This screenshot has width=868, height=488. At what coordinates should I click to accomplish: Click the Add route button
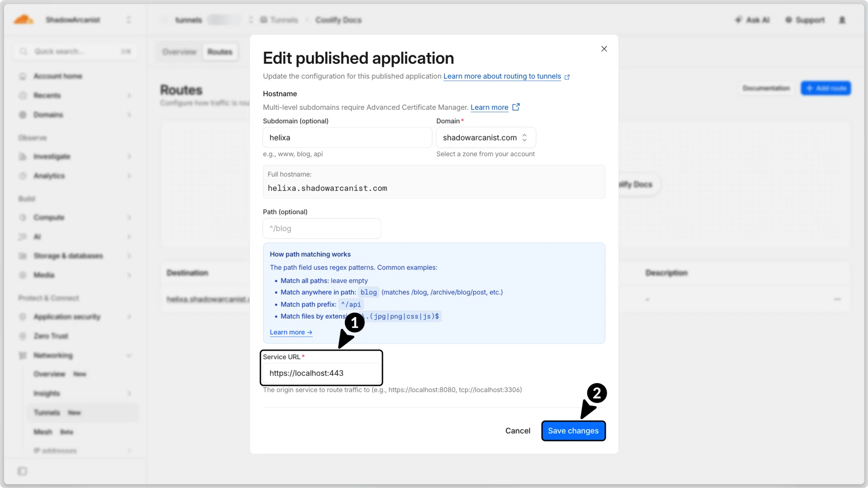pos(826,88)
